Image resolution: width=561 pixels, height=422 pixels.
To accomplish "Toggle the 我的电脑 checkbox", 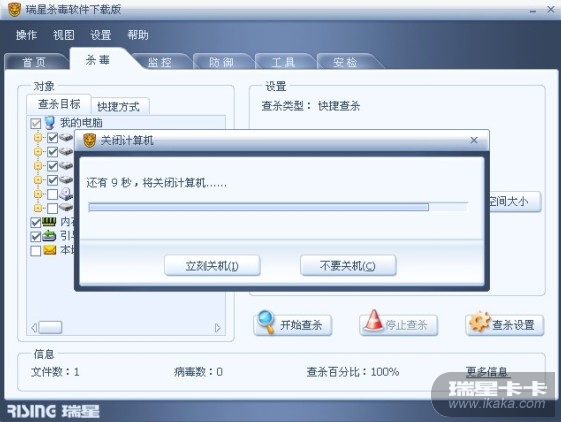I will point(35,123).
